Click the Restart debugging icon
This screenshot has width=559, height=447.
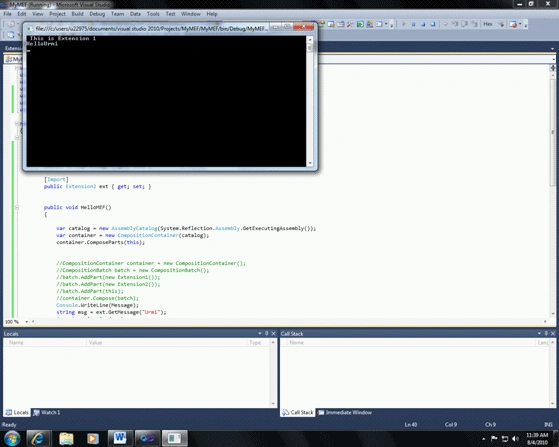(x=433, y=24)
